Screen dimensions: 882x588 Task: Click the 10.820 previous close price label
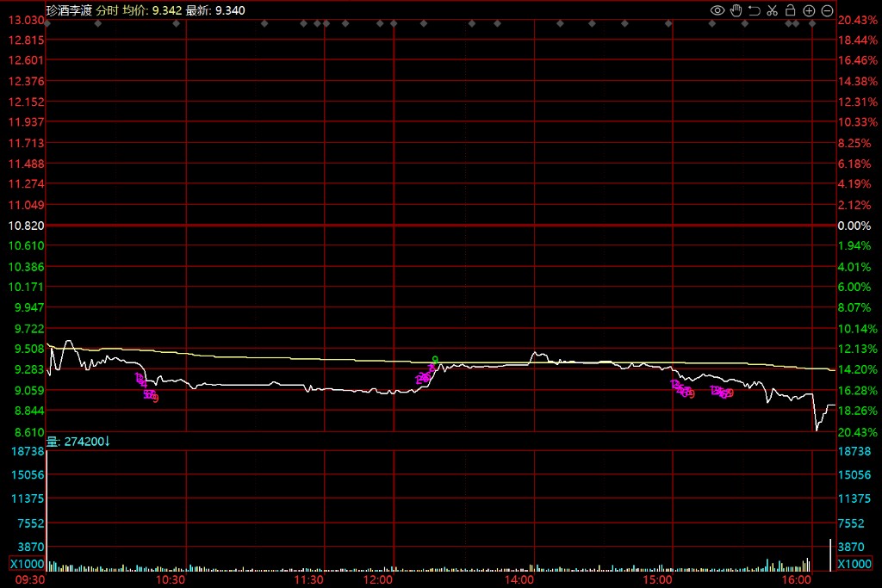[x=26, y=226]
